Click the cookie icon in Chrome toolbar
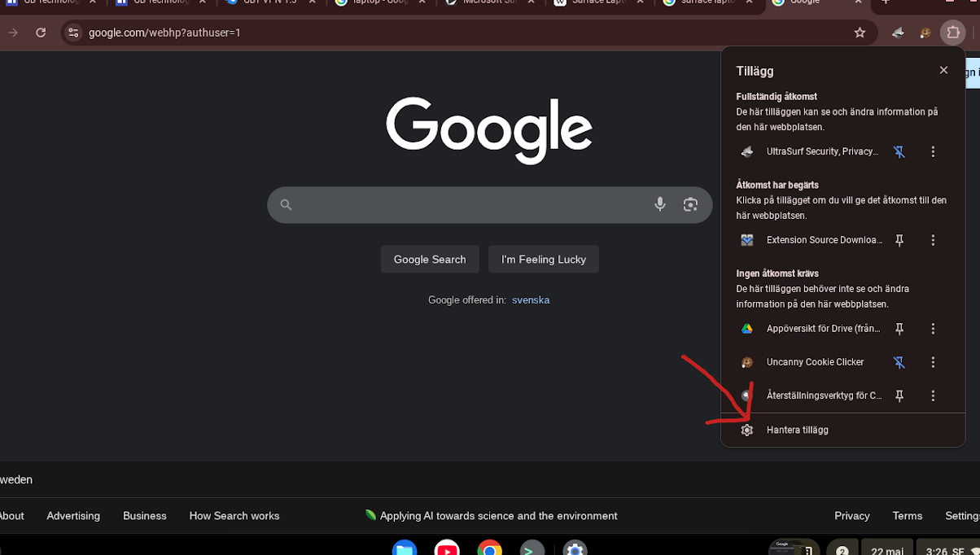Image resolution: width=980 pixels, height=555 pixels. click(x=925, y=33)
